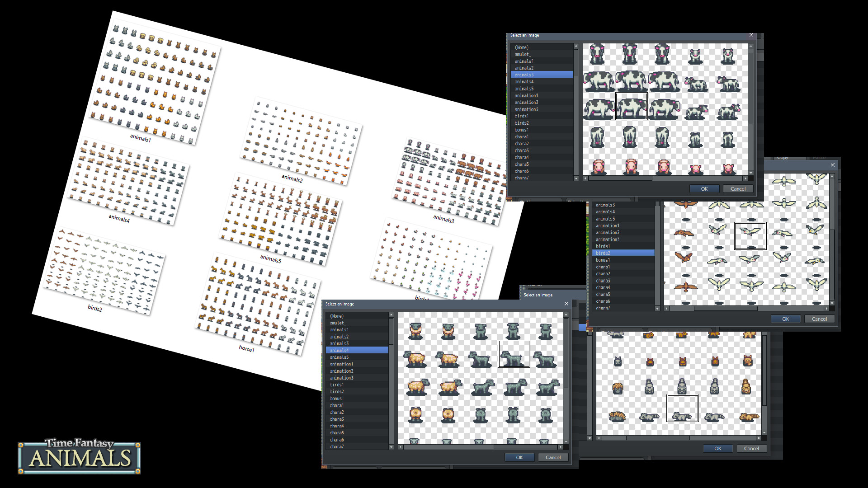
Task: Click the down arrow on the animals3 list scrollbar
Action: point(576,178)
